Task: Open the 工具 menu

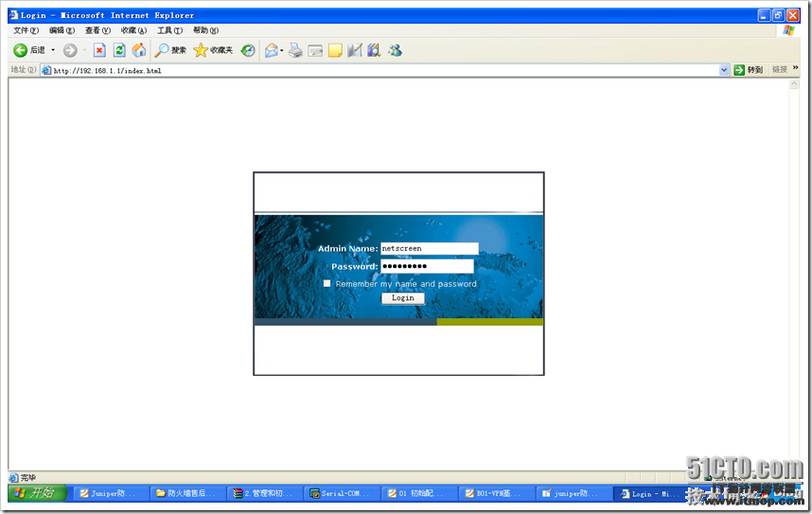Action: click(x=169, y=30)
